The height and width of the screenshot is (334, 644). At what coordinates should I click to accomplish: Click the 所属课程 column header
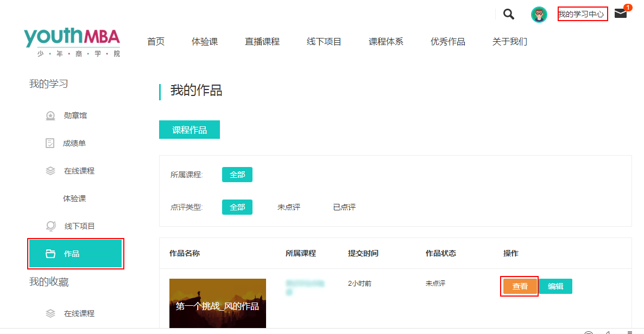pos(301,254)
